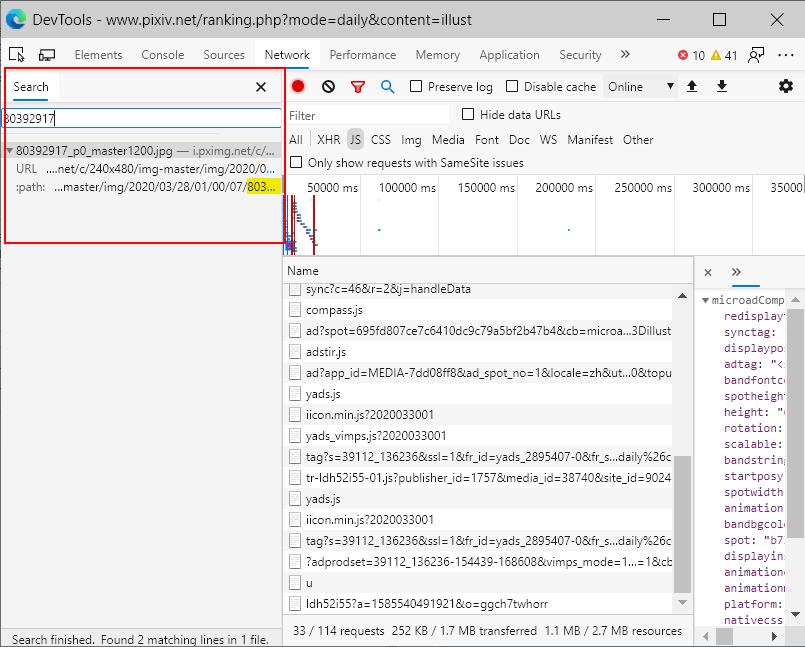Focus the search query input field
Image resolution: width=805 pixels, height=647 pixels.
142,118
